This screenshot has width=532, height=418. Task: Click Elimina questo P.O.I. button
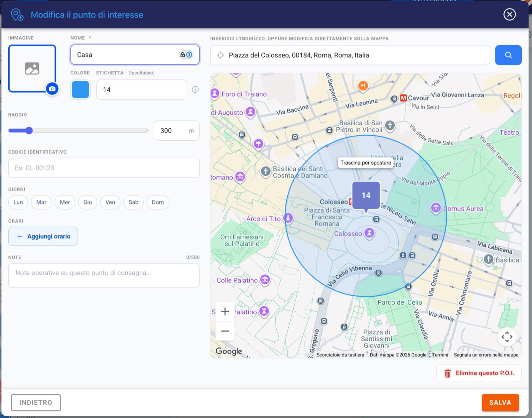(x=479, y=373)
